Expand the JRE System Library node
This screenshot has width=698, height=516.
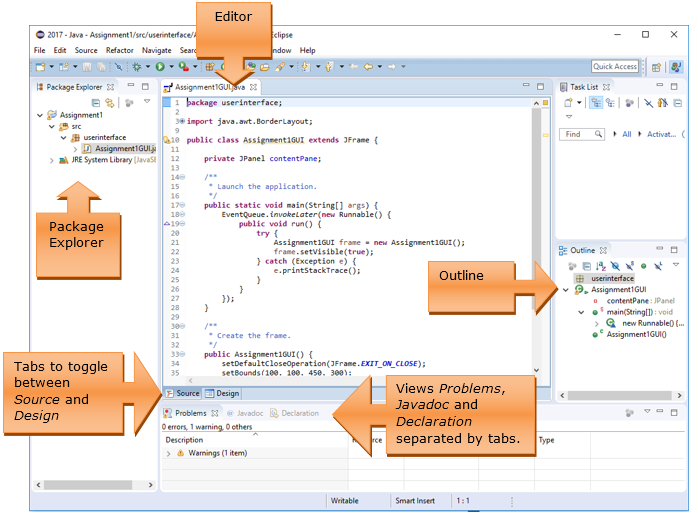52,160
